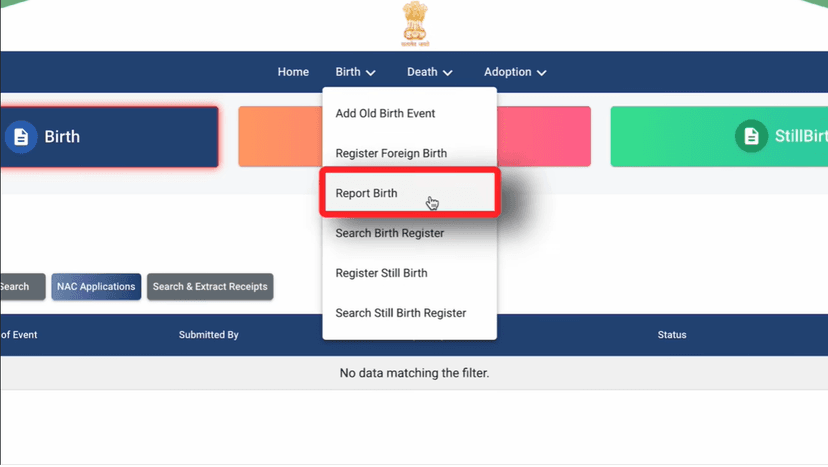Screen dimensions: 828x467
Task: Open the Adoption dropdown in navbar
Action: coord(515,72)
